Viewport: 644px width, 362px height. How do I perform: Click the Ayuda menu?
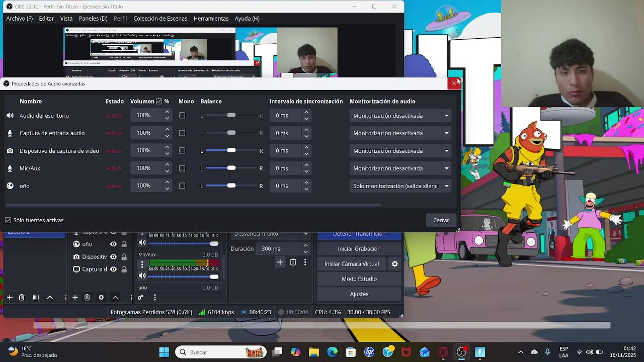point(247,19)
